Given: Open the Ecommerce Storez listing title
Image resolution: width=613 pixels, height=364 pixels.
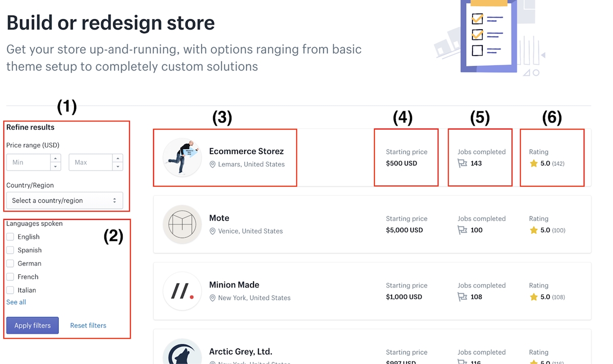Looking at the screenshot, I should click(x=246, y=151).
